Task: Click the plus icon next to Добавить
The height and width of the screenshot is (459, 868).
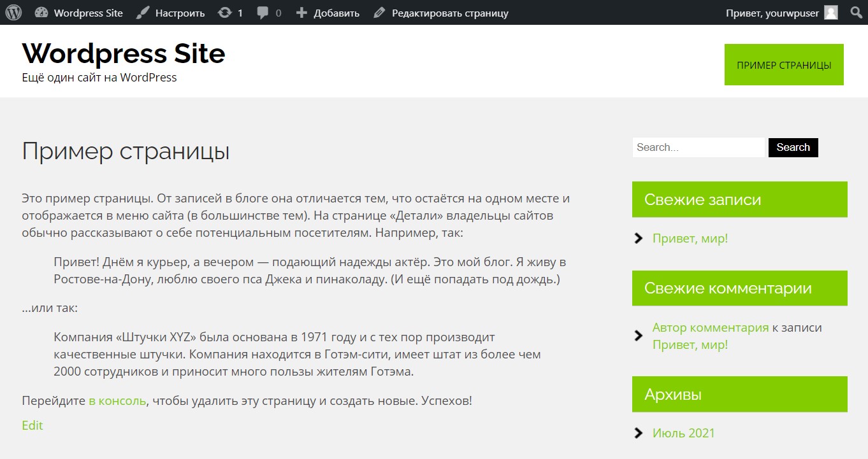Action: click(301, 12)
